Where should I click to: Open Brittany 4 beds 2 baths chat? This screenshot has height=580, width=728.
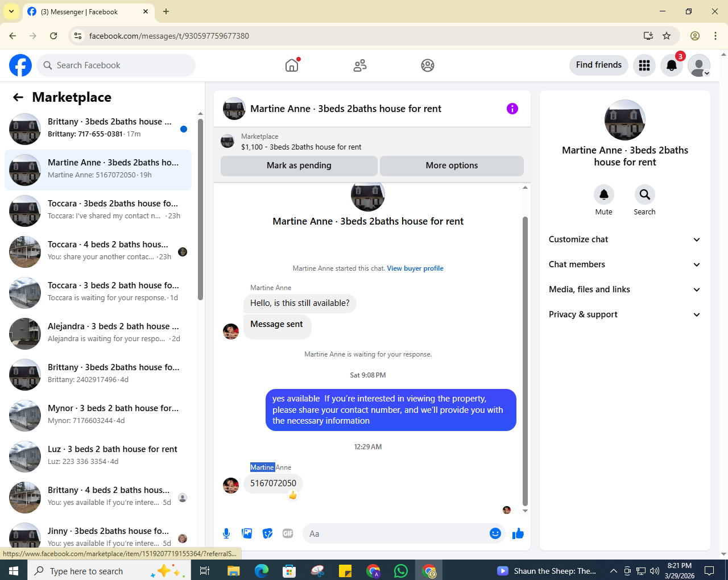[x=98, y=498]
